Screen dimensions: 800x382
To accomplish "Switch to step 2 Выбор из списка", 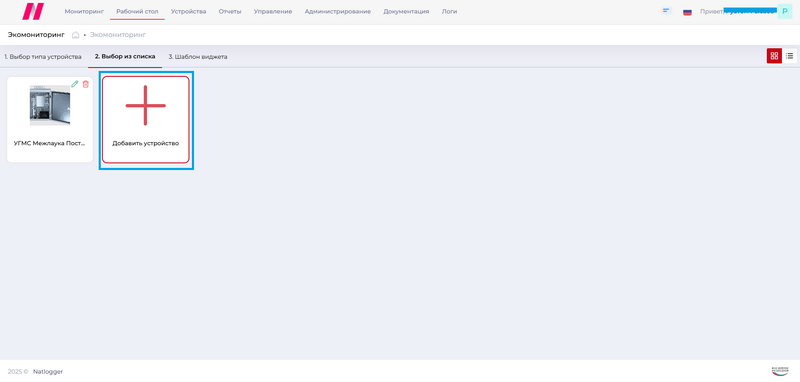I will coord(125,57).
